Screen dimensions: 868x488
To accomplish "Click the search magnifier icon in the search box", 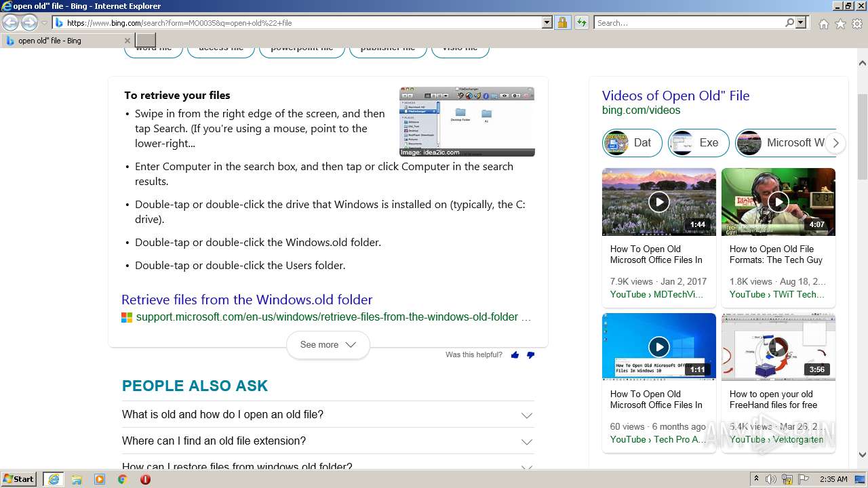I will pyautogui.click(x=789, y=23).
